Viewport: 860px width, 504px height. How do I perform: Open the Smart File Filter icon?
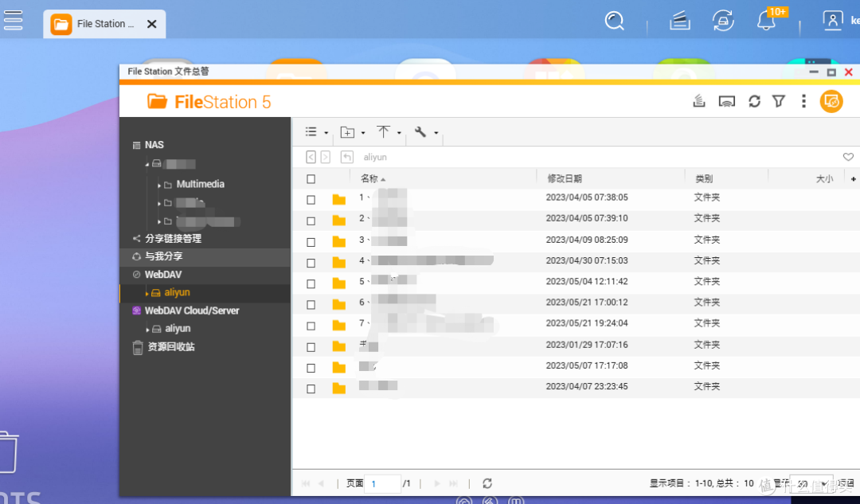(x=779, y=101)
